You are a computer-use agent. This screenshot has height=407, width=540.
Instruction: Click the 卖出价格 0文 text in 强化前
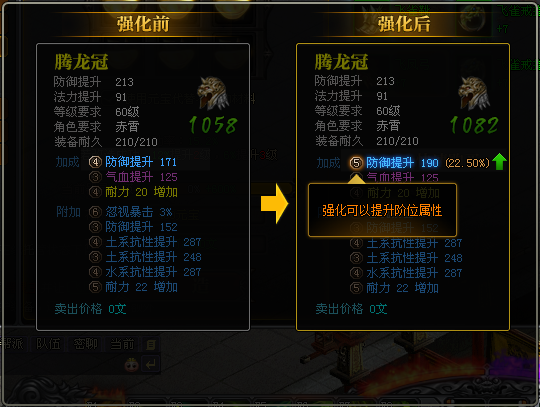coord(90,309)
